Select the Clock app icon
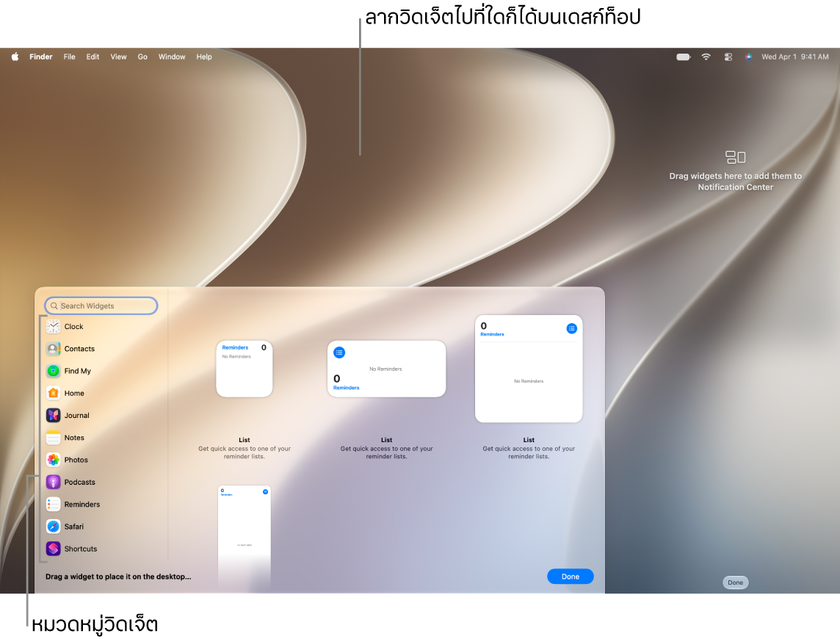Image resolution: width=840 pixels, height=639 pixels. [x=54, y=326]
